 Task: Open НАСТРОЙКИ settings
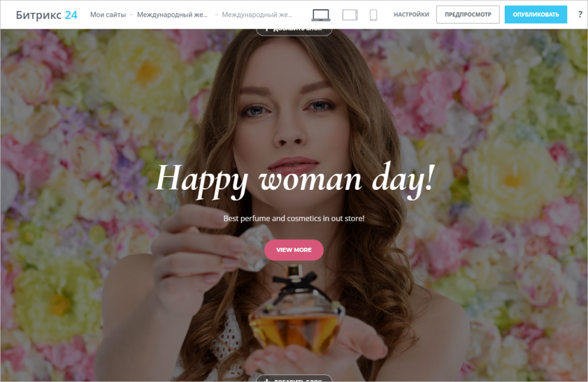411,14
